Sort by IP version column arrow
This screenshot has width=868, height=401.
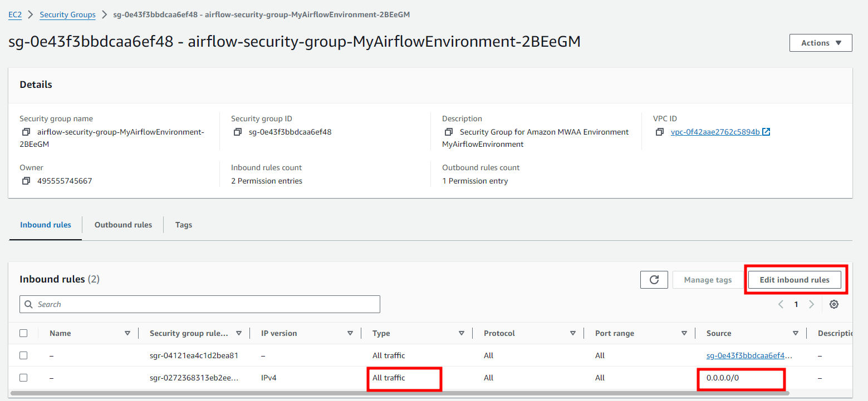pyautogui.click(x=350, y=333)
